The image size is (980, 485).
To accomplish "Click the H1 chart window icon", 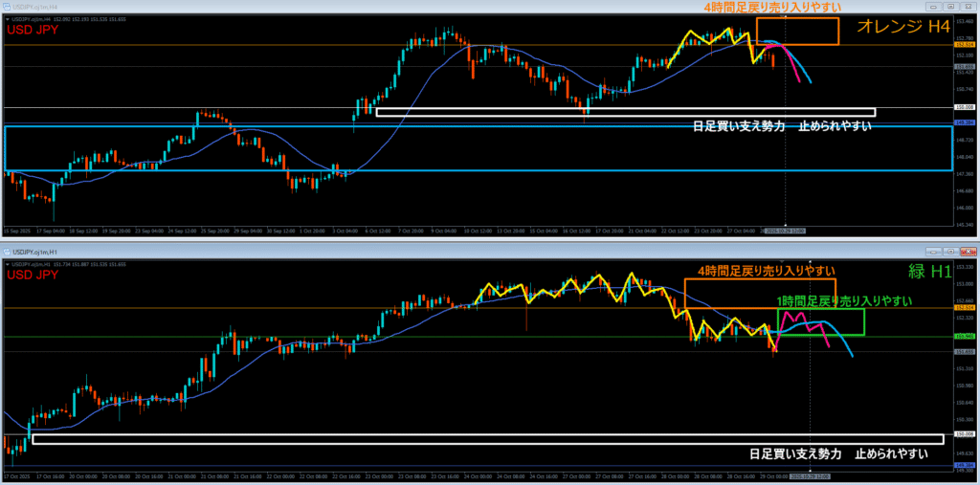I will (x=8, y=252).
